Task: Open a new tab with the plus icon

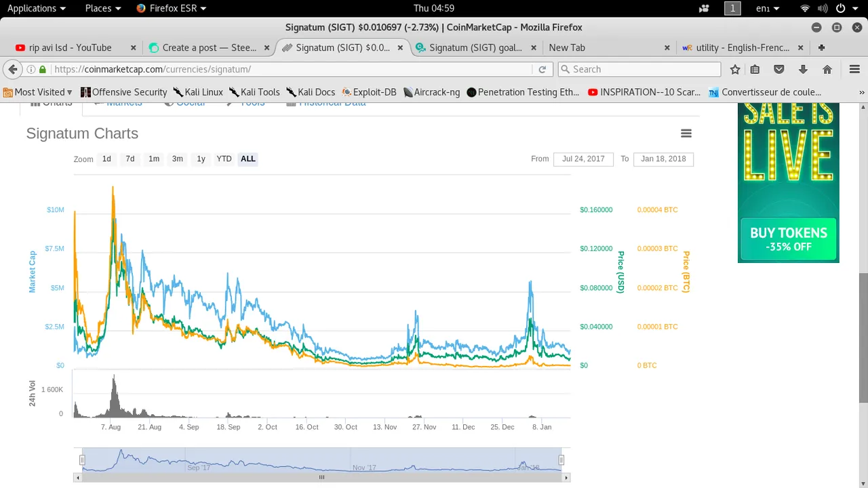Action: point(821,47)
